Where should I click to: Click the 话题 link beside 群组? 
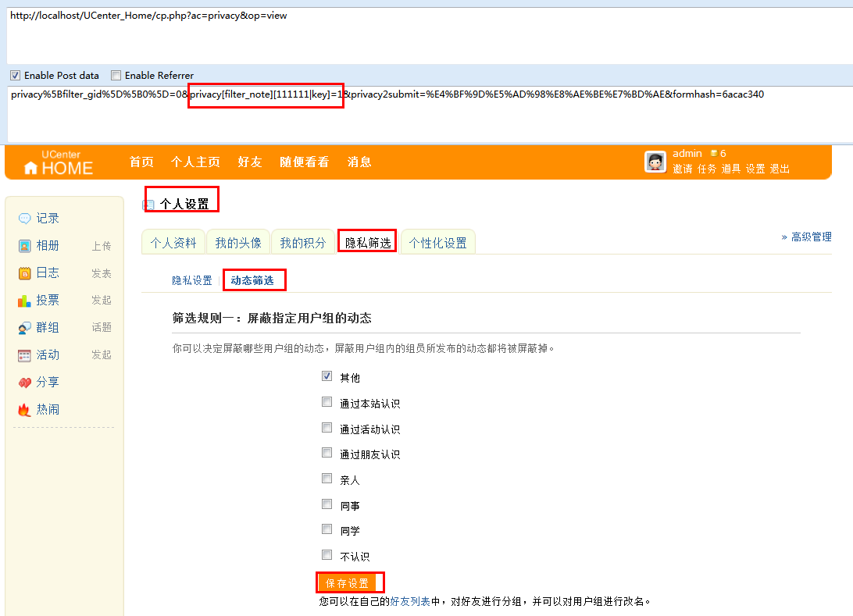pos(102,327)
